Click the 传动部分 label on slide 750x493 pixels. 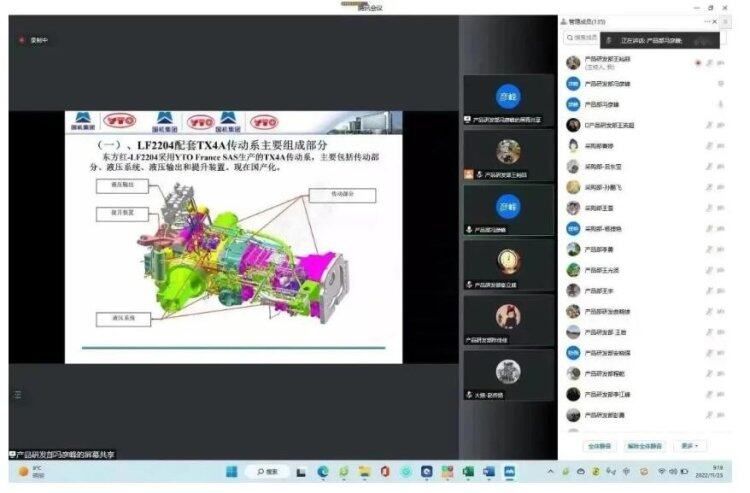pos(342,195)
